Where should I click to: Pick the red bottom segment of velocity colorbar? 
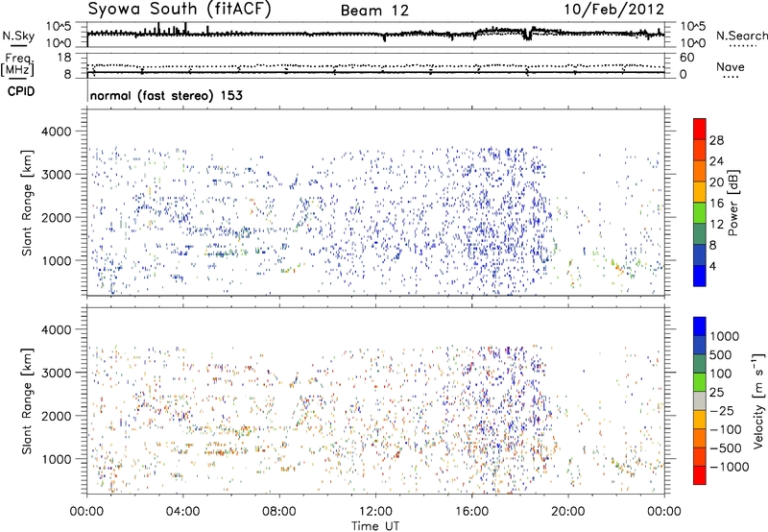(700, 475)
